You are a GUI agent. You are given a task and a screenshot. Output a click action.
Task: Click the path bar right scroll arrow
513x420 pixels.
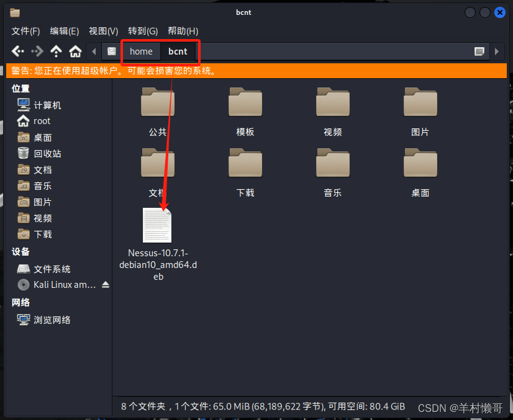click(x=497, y=51)
